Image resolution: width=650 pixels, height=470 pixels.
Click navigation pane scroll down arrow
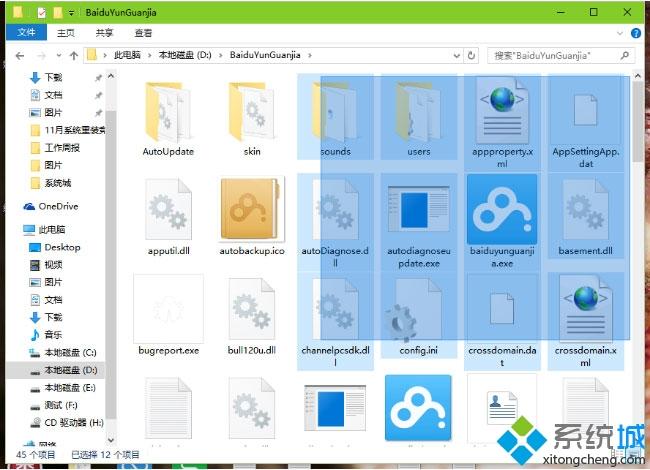pyautogui.click(x=111, y=439)
